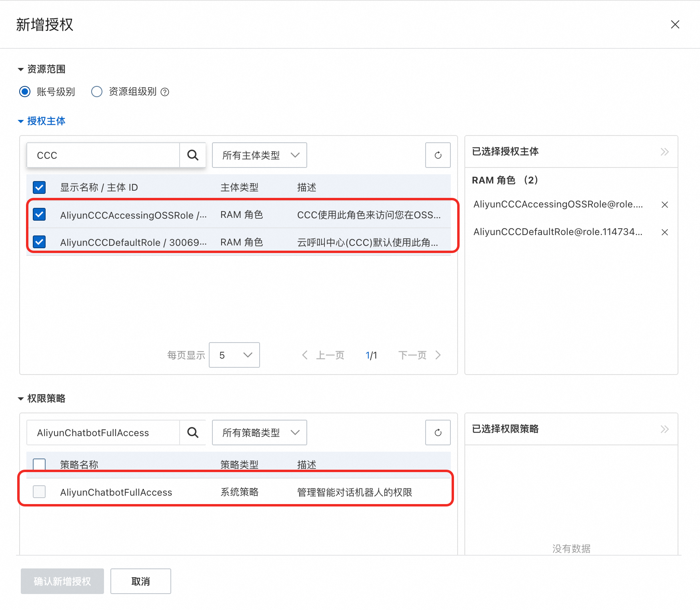Refresh the 授权主体 list
The height and width of the screenshot is (610, 700).
pos(438,155)
